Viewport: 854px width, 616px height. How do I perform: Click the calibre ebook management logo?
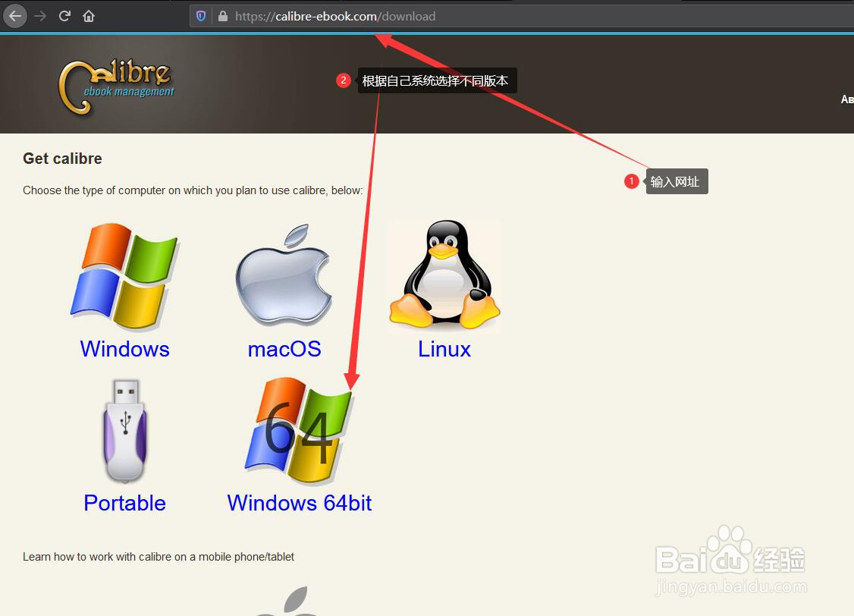click(117, 86)
